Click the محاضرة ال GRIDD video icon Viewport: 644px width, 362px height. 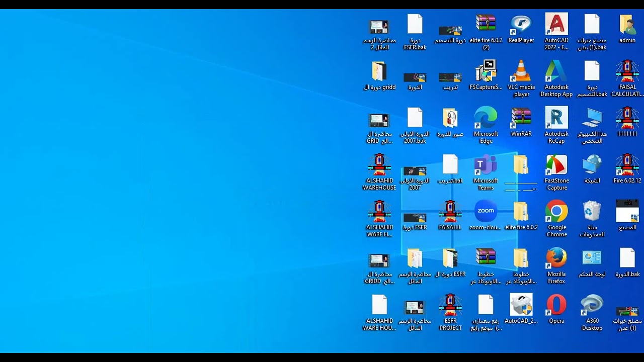pos(379,268)
